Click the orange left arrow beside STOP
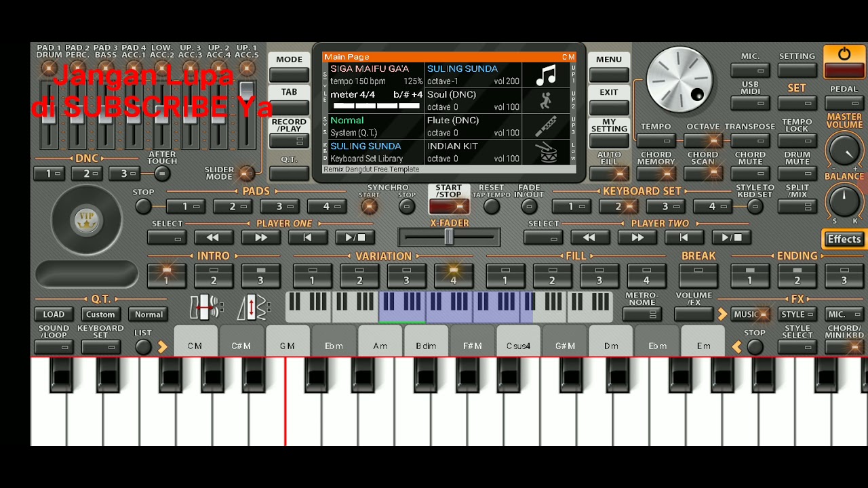868x488 pixels. pyautogui.click(x=737, y=347)
